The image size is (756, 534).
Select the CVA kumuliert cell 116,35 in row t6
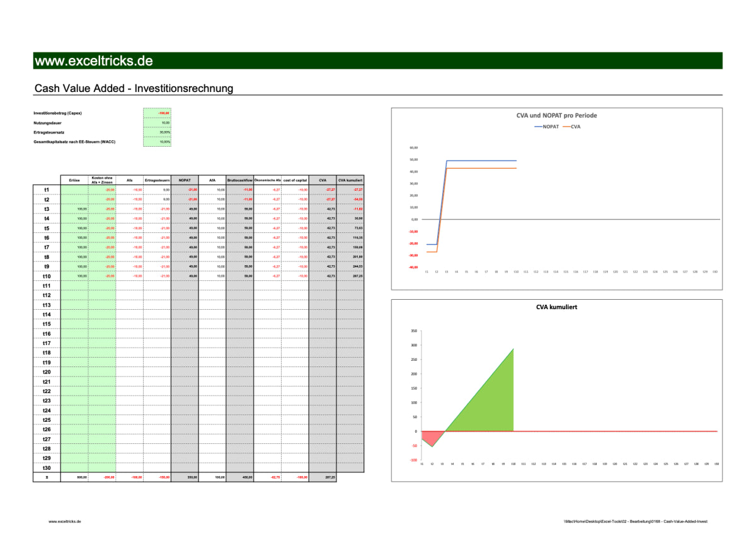click(350, 238)
